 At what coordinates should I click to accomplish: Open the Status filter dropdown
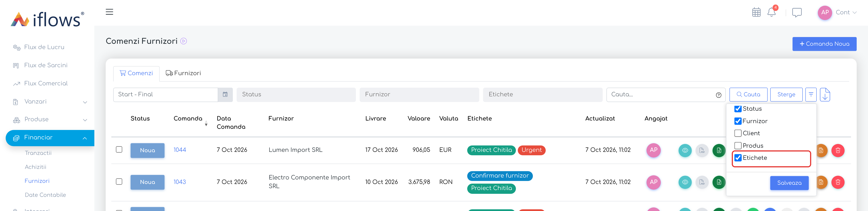(296, 95)
